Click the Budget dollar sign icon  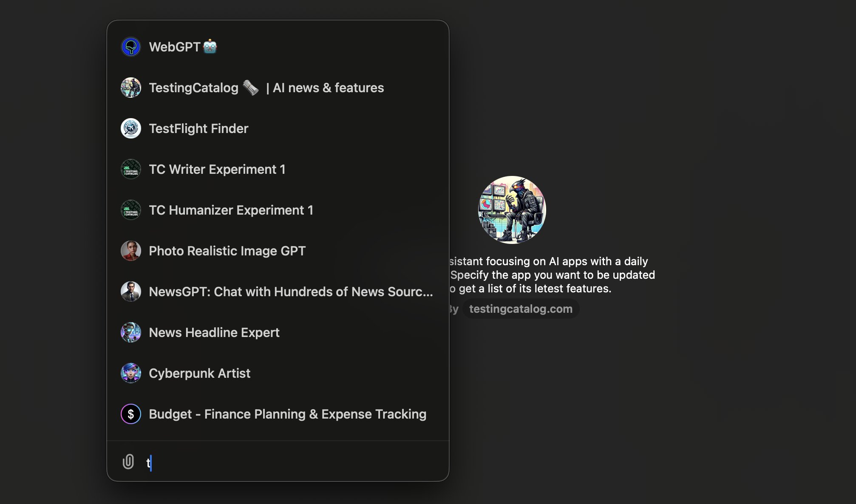click(x=131, y=414)
